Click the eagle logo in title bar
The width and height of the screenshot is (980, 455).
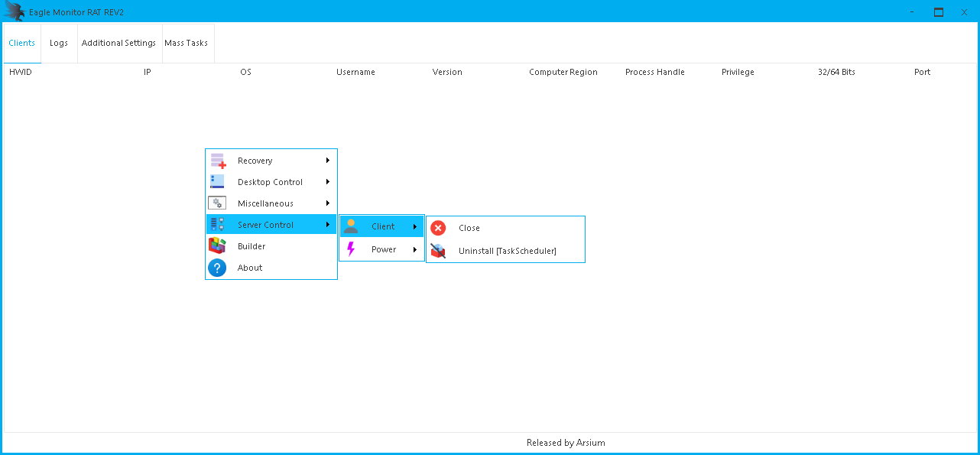click(x=15, y=11)
